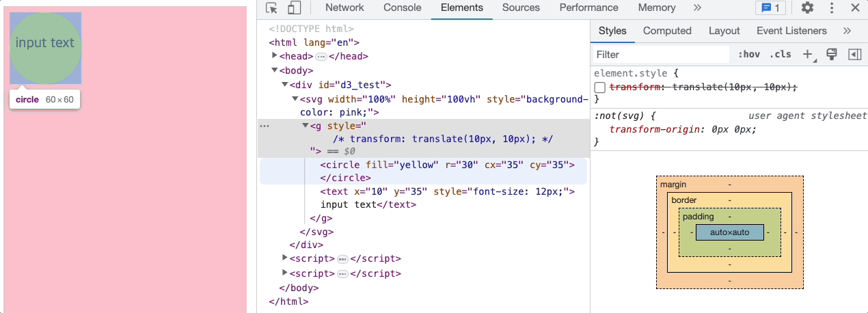Enable the transform translate checkbox
Image resolution: width=868 pixels, height=313 pixels.
pos(599,87)
